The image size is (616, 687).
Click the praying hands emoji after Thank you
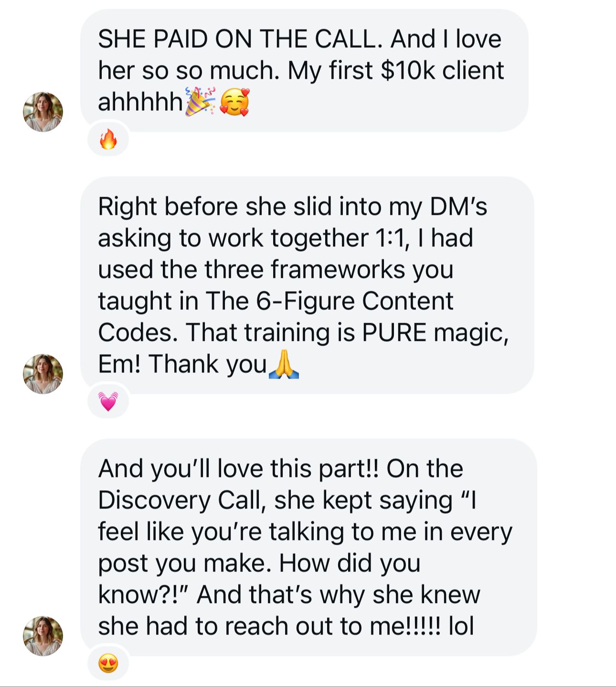tap(284, 364)
